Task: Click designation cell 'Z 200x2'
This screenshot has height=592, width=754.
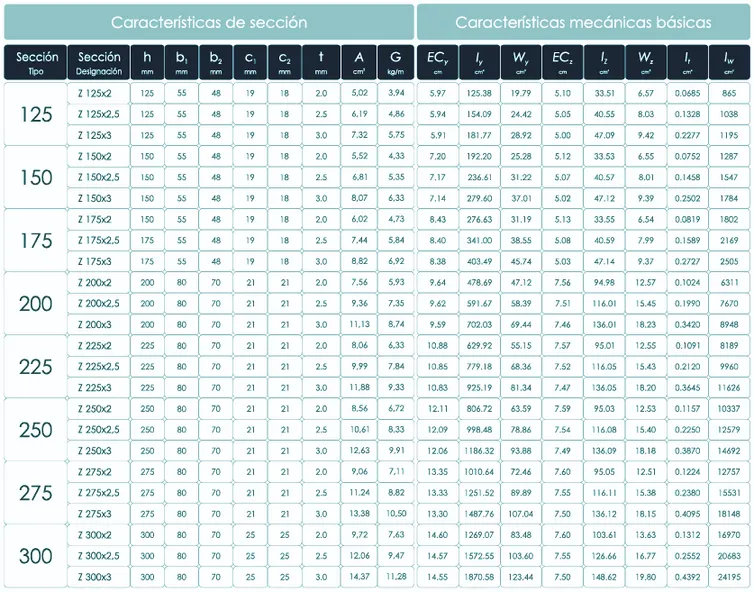Action: coord(99,282)
